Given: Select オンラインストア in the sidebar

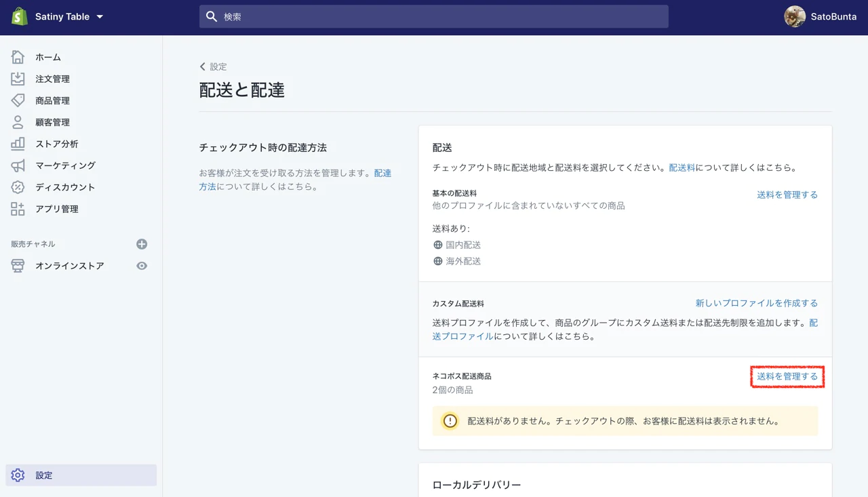Looking at the screenshot, I should (69, 266).
